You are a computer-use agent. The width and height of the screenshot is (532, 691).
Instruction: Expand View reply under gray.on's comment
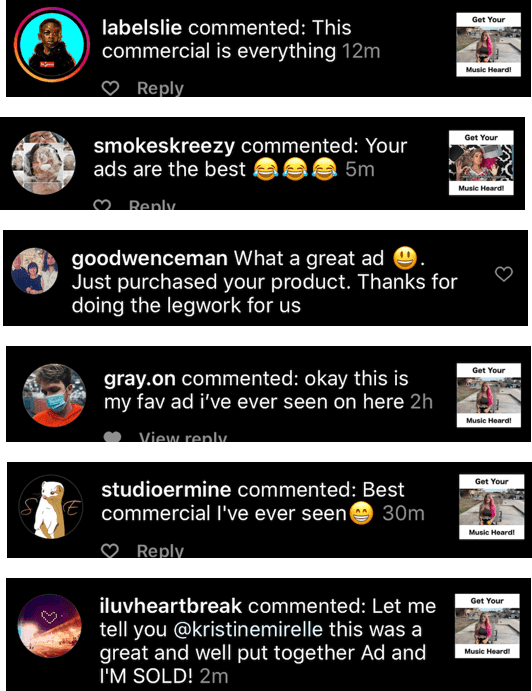tap(183, 437)
